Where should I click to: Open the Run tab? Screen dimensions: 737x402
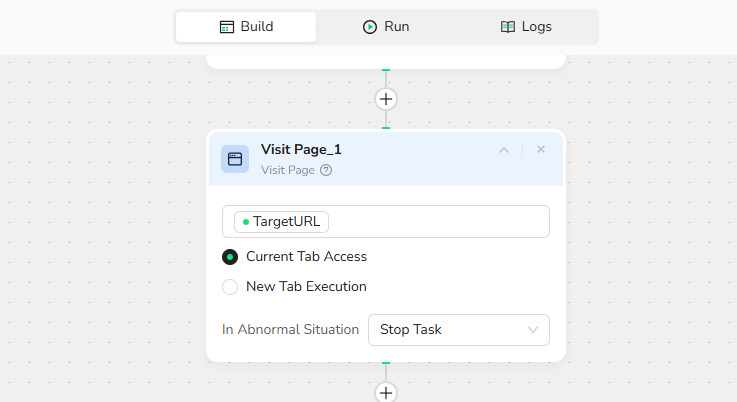click(386, 27)
